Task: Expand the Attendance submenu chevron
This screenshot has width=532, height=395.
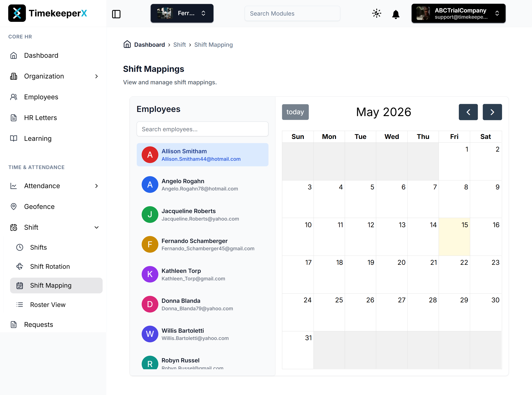Action: coord(96,186)
